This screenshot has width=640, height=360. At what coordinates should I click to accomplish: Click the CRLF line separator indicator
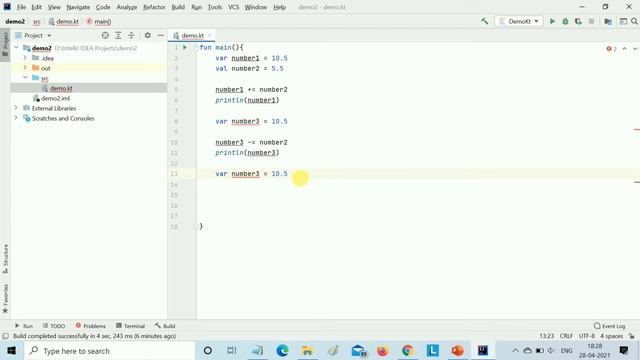[x=566, y=336]
